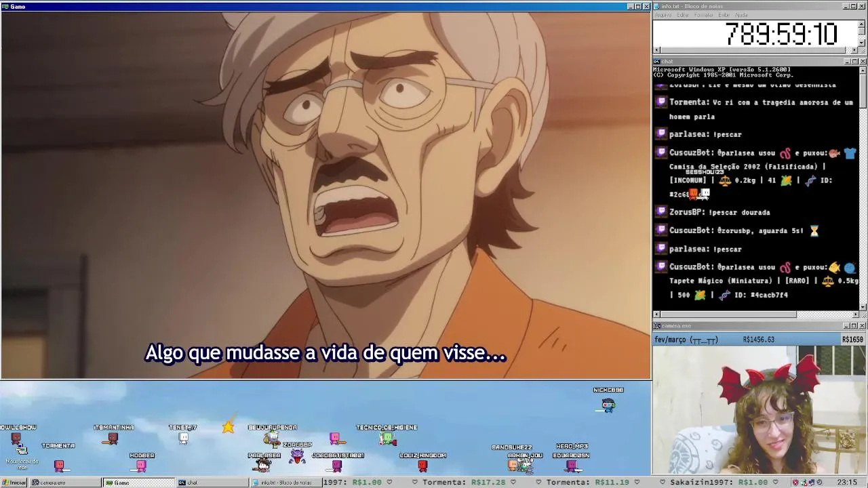Select the chat taskbar button
The width and height of the screenshot is (868, 488).
click(x=212, y=483)
